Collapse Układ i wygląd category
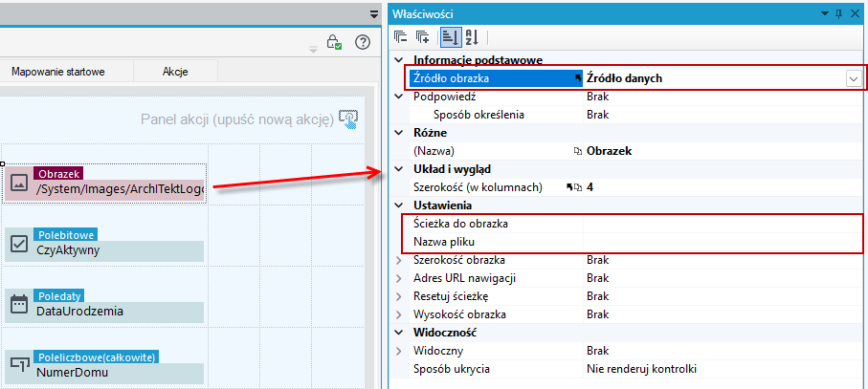This screenshot has width=868, height=389. point(398,169)
